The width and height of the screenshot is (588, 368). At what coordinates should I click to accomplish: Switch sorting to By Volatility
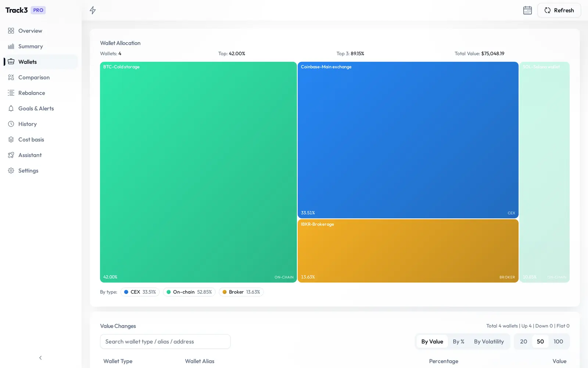(x=489, y=342)
